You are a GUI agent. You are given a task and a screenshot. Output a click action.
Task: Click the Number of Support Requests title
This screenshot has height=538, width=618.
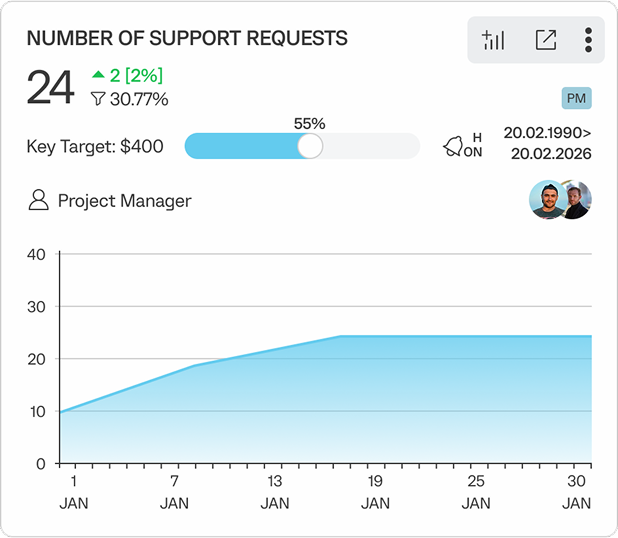tap(187, 39)
